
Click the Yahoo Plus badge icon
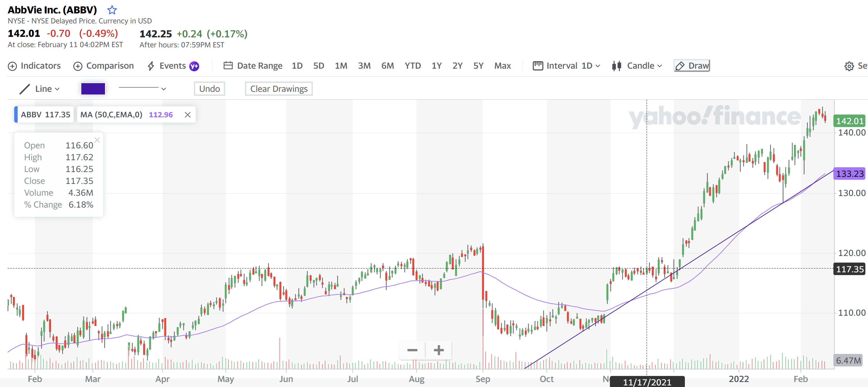pyautogui.click(x=194, y=66)
